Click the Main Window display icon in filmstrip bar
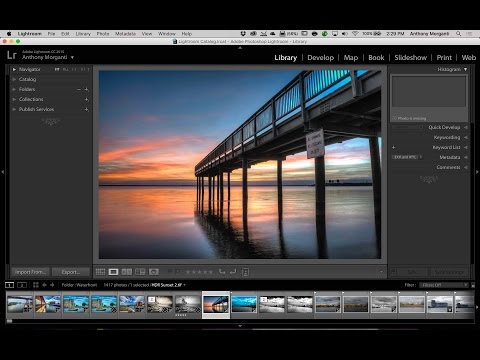This screenshot has height=360, width=480. 10,285
